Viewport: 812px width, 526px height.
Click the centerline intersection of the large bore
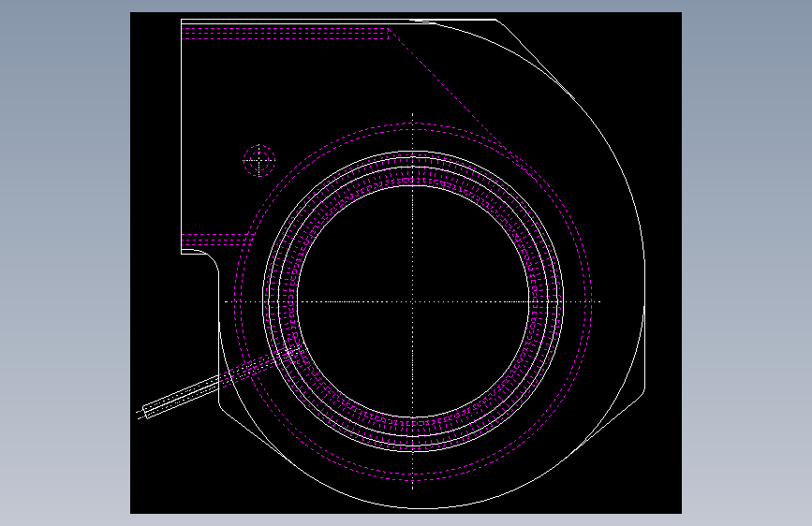(413, 301)
